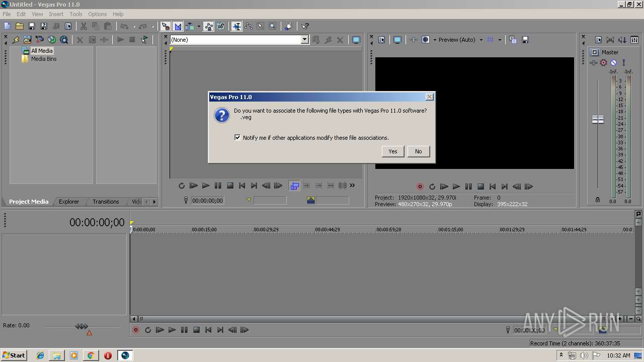
Task: Click Save Snapshot to File icon
Action: (525, 40)
